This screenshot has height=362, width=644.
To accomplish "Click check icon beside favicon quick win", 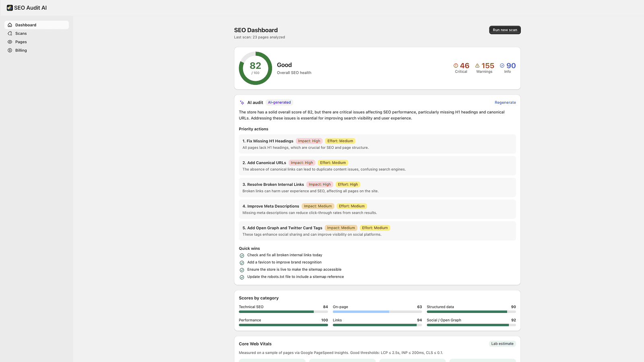I will click(242, 263).
